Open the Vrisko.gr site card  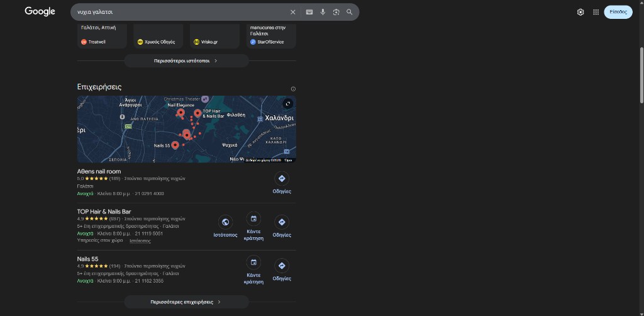[214, 36]
